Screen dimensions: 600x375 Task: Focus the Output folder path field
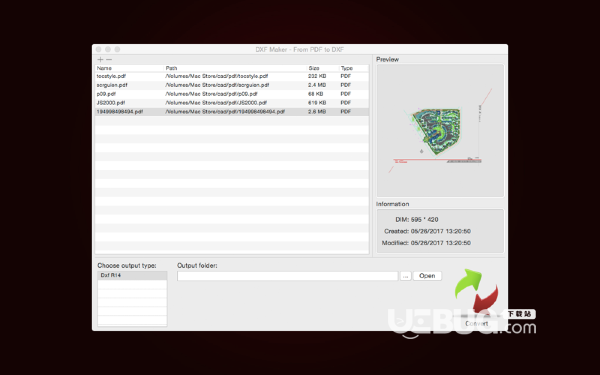tap(287, 276)
